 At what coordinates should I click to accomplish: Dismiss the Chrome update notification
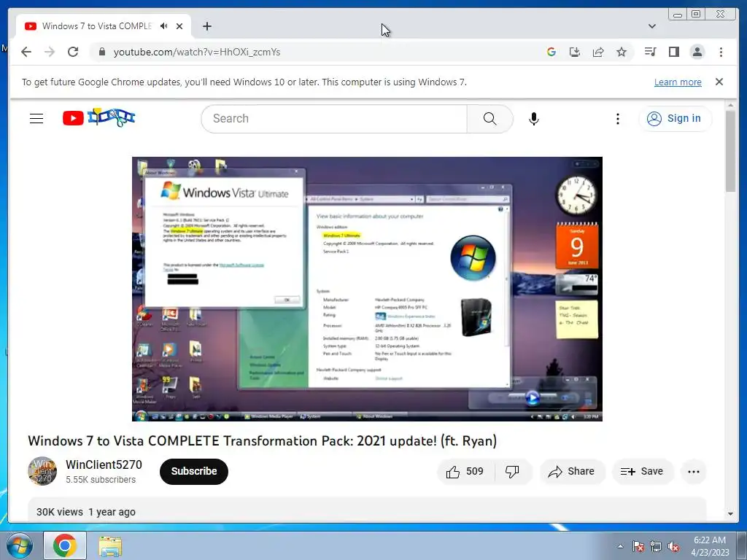coord(719,82)
